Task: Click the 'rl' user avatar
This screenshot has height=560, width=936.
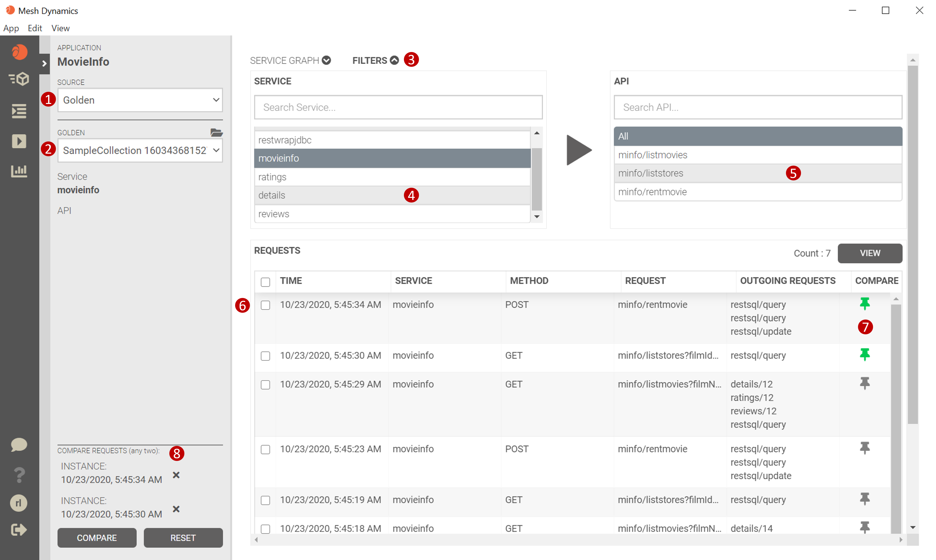Action: click(18, 503)
